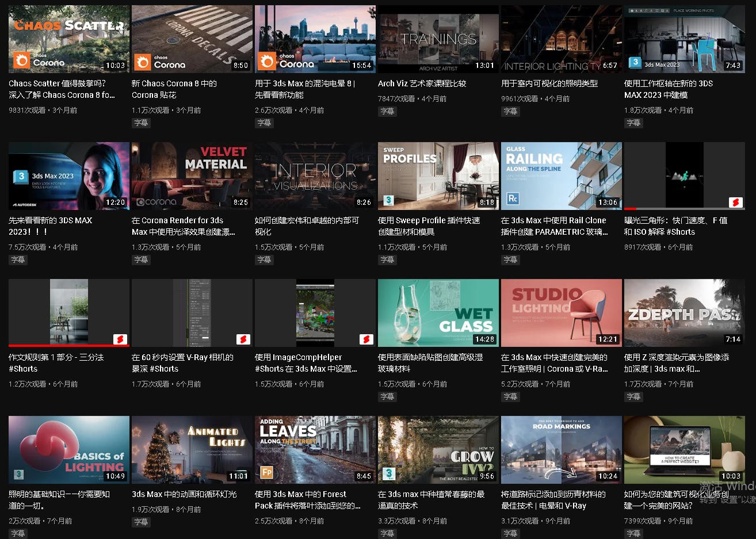This screenshot has width=756, height=539.
Task: Click 字幕 badge under 动画和循环灯光 video
Action: coord(141,522)
